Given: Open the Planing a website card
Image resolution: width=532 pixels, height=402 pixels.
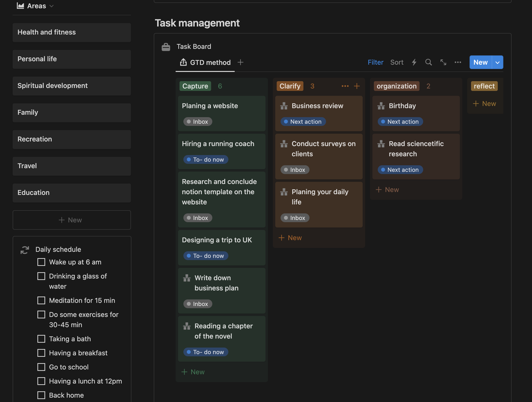Looking at the screenshot, I should click(222, 114).
